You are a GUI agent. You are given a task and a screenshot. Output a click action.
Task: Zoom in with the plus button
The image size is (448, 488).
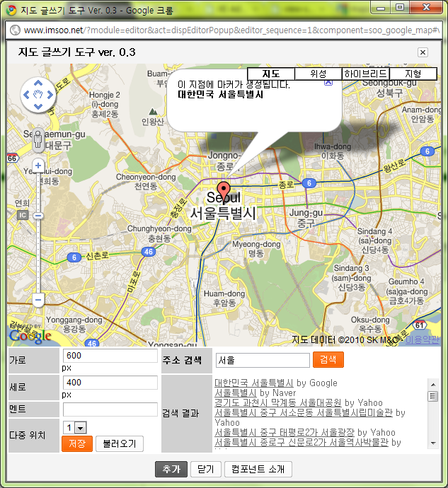38,165
